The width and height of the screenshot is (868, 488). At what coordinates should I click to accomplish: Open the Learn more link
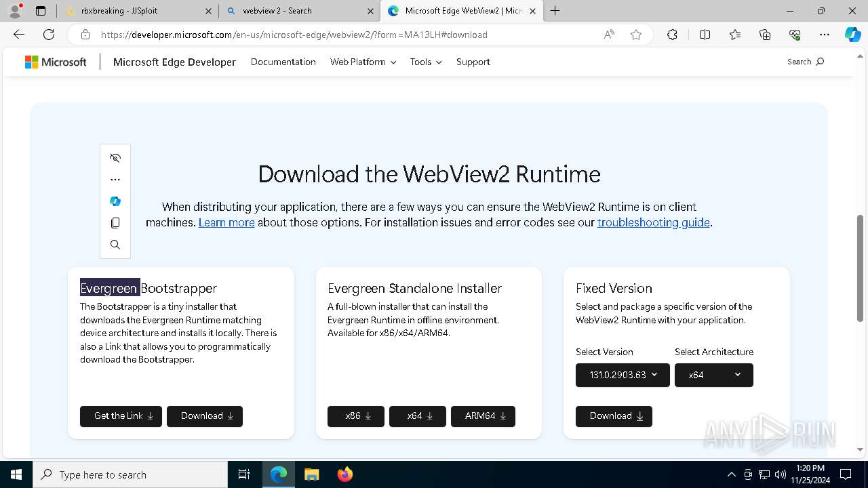pyautogui.click(x=226, y=222)
